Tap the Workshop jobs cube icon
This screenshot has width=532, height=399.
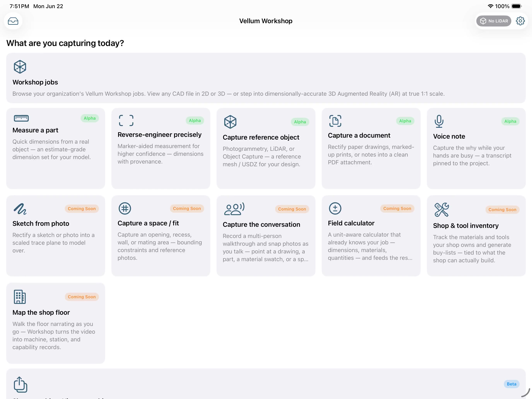(x=20, y=67)
